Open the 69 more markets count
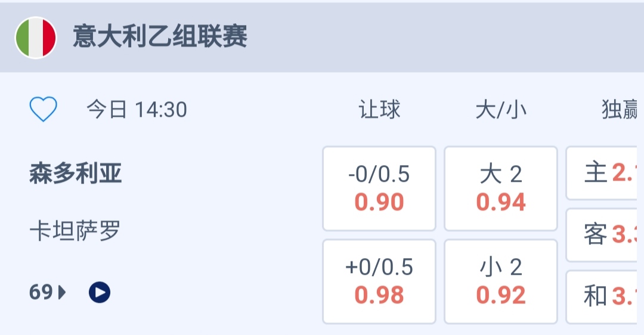 click(41, 292)
